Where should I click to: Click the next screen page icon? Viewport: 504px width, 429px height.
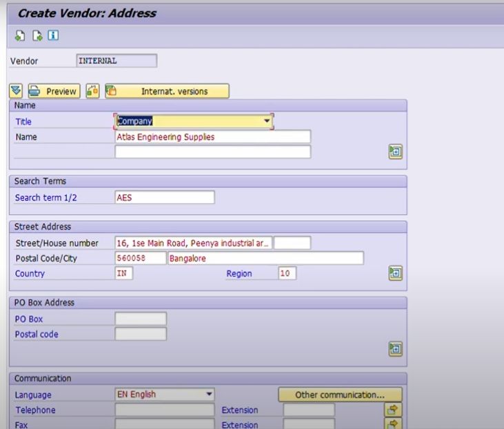point(37,36)
